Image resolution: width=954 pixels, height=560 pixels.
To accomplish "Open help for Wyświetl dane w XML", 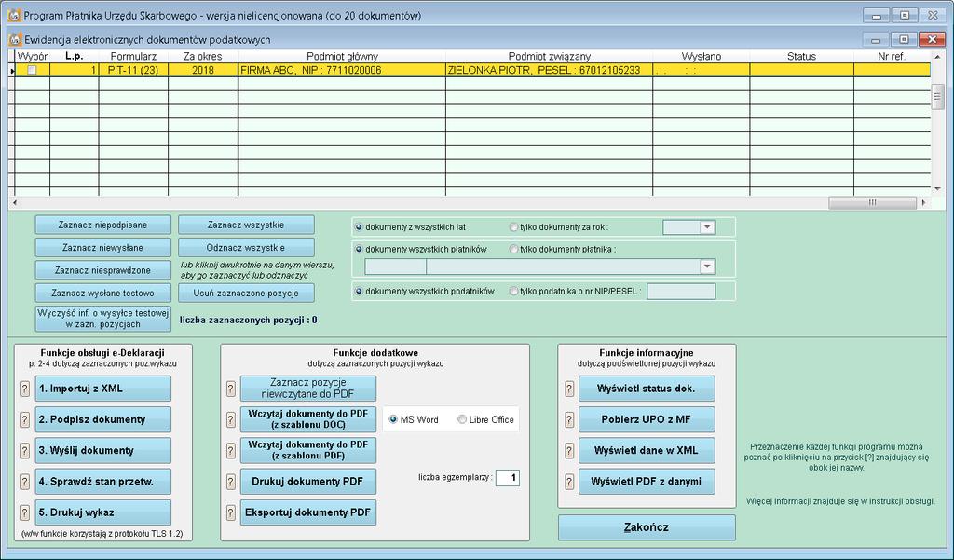I will click(569, 450).
